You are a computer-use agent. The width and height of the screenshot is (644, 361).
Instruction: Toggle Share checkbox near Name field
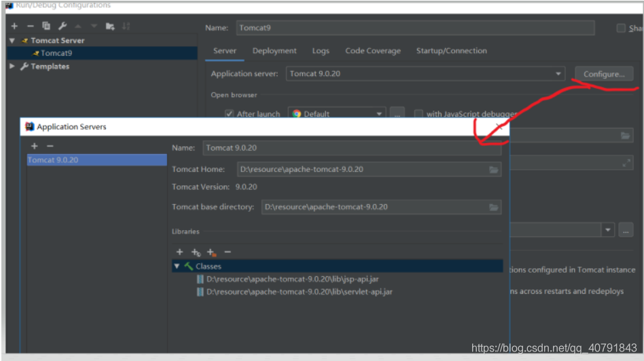pyautogui.click(x=621, y=28)
